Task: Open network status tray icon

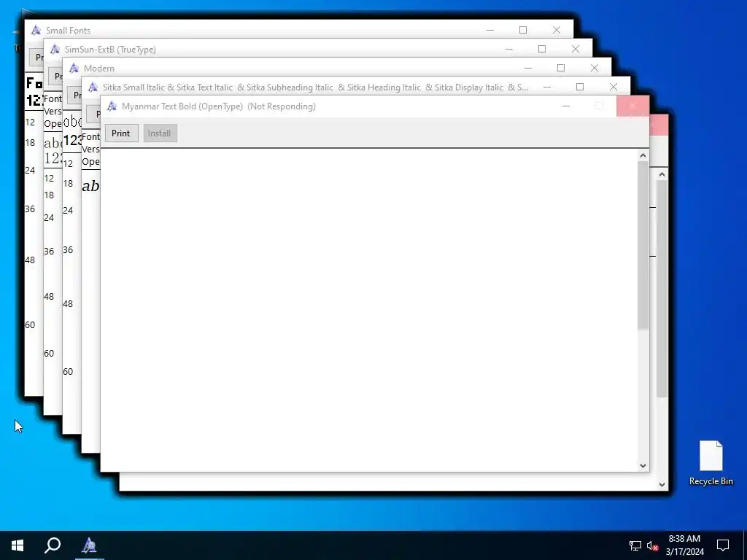Action: (x=635, y=545)
